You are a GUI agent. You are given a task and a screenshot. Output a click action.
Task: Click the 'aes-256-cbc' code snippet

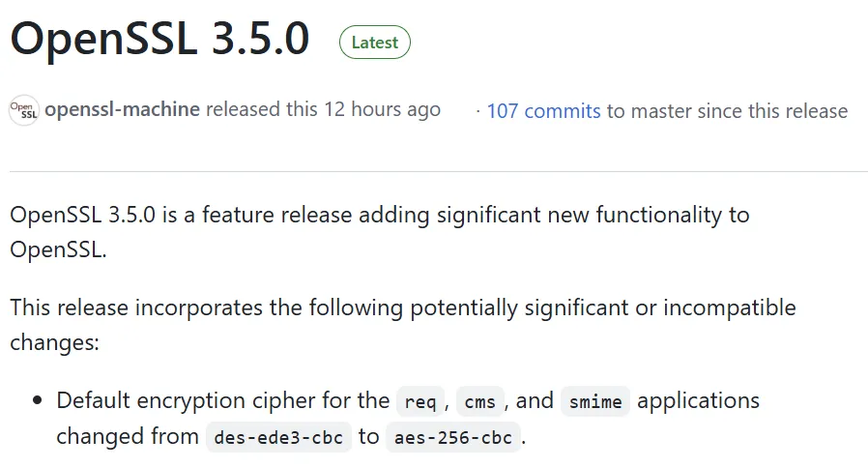coord(452,437)
